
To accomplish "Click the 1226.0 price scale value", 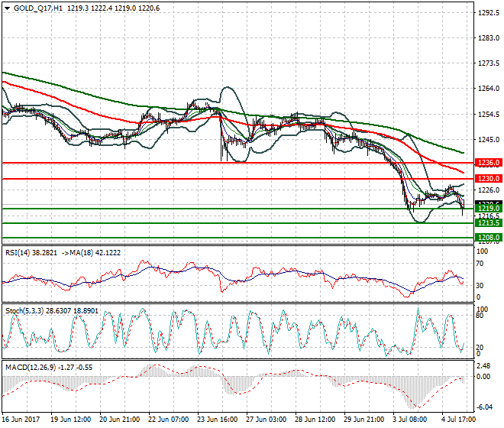I will click(x=489, y=190).
